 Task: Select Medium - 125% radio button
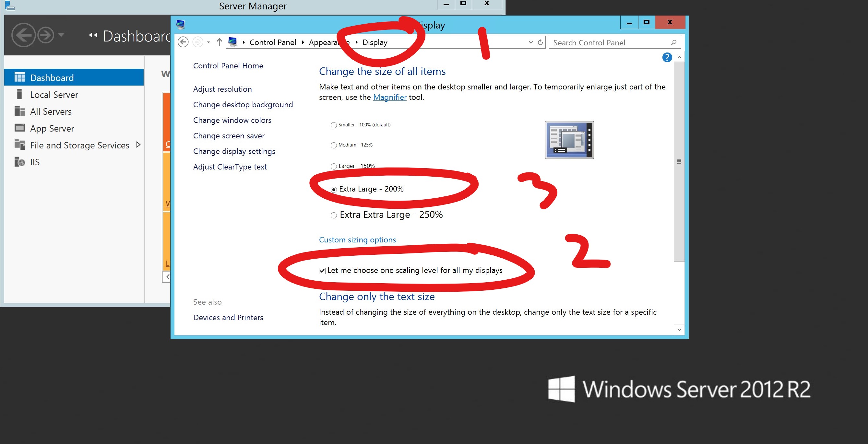click(334, 146)
